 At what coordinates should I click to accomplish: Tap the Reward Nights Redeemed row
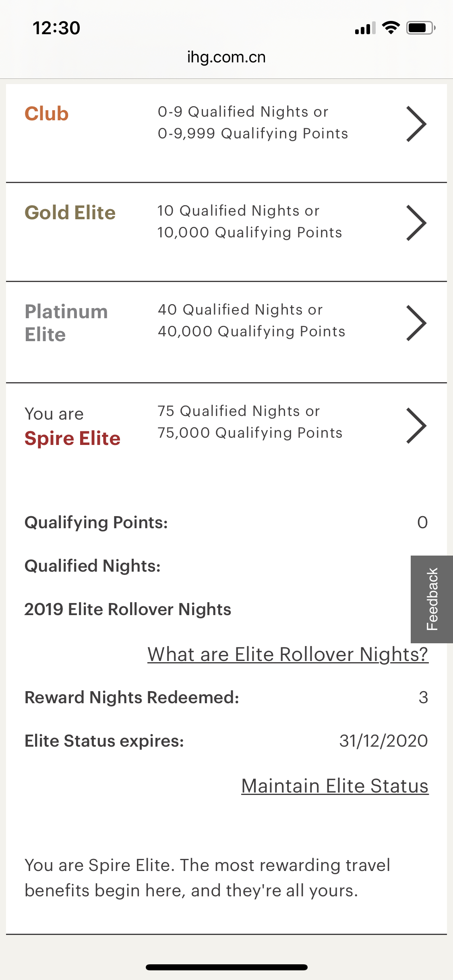(226, 697)
